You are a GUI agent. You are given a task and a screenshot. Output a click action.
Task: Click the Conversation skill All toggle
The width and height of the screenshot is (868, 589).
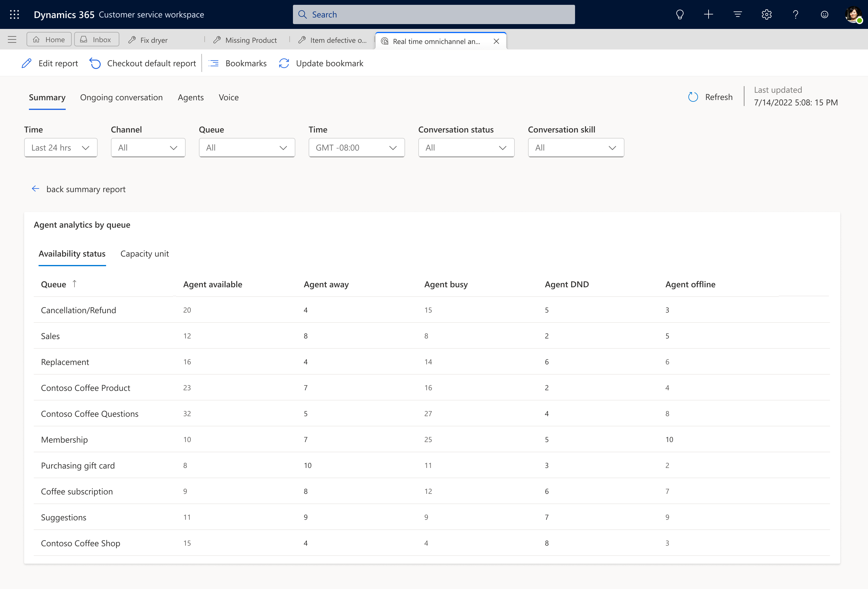coord(575,147)
